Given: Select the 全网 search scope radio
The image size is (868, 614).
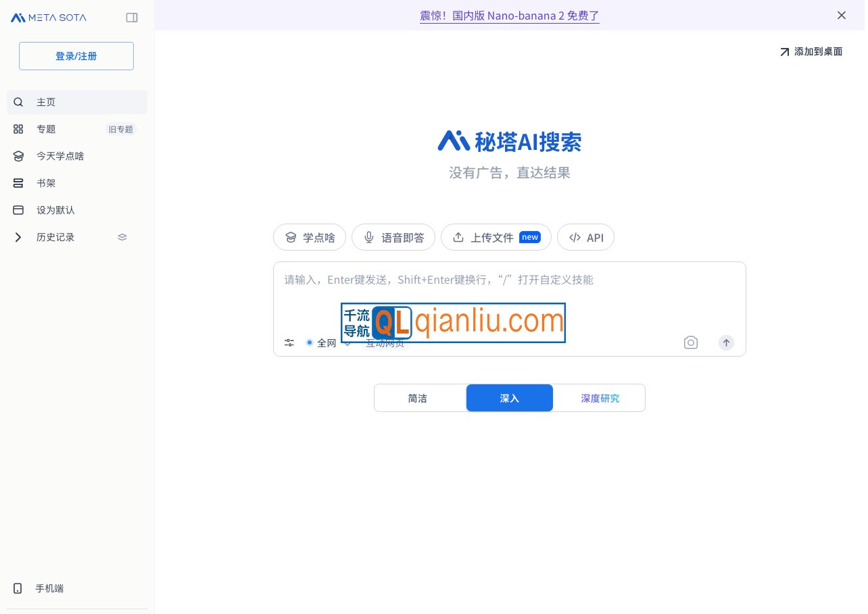Looking at the screenshot, I should tap(310, 342).
